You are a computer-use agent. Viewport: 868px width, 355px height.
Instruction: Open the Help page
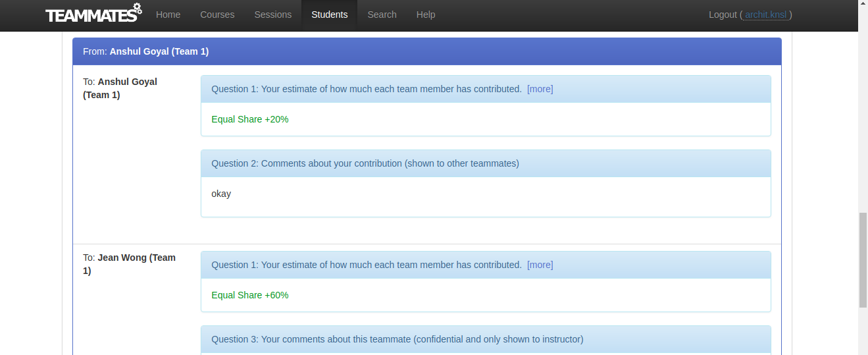(426, 14)
